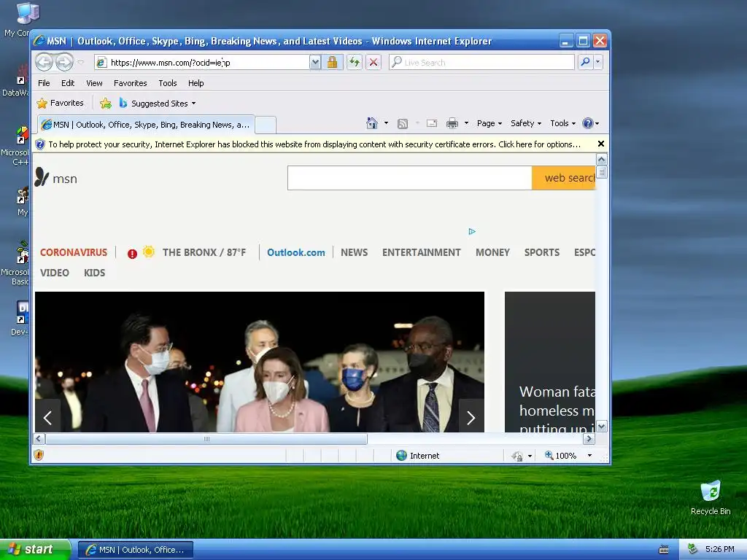
Task: Click the status bar security shield icon
Action: [x=39, y=455]
